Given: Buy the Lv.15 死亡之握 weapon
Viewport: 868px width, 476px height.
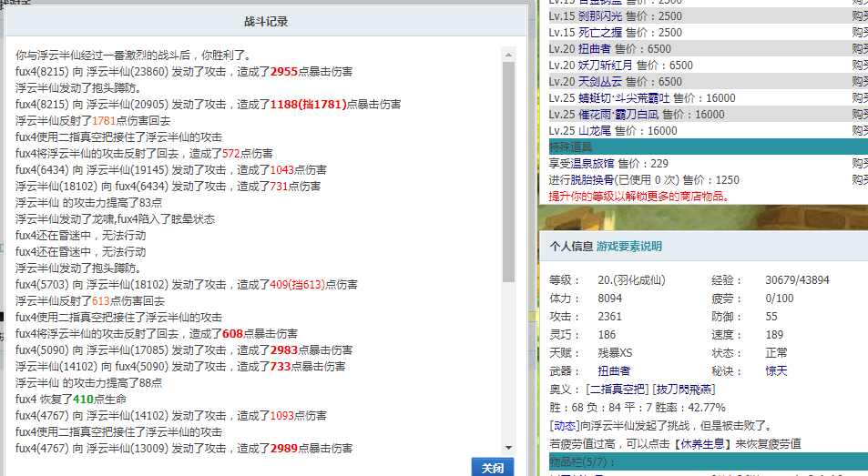Looking at the screenshot, I should [x=860, y=33].
